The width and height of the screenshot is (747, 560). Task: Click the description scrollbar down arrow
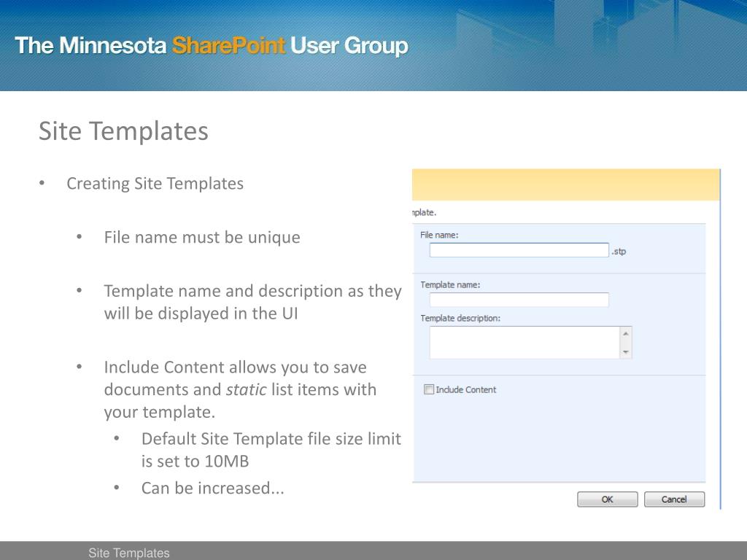click(x=626, y=352)
